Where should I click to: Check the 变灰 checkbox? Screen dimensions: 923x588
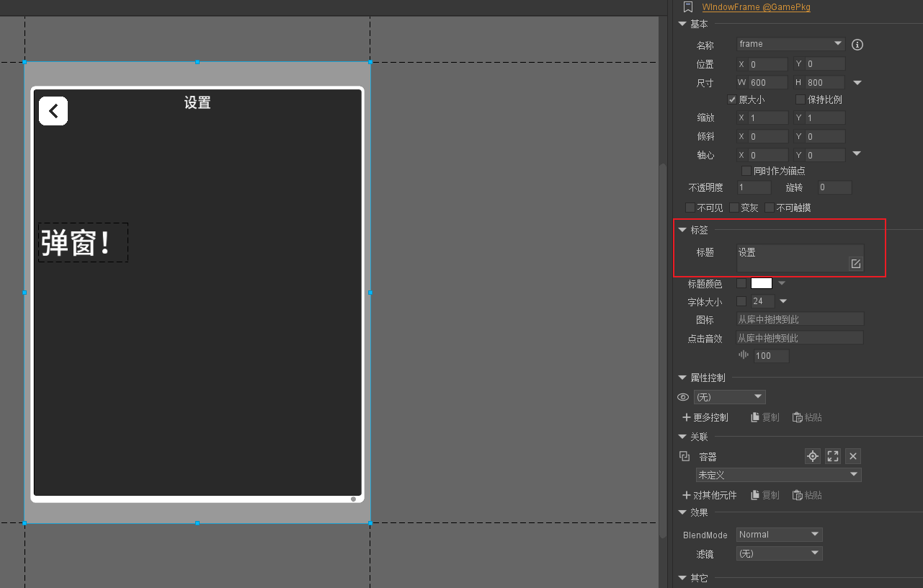[734, 208]
